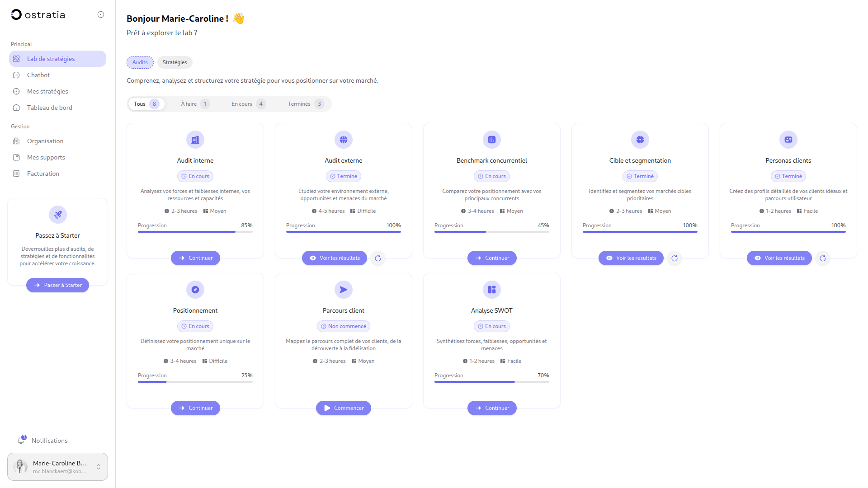Start the Parcours client audit with Commencer
Image resolution: width=868 pixels, height=488 pixels.
tap(344, 408)
